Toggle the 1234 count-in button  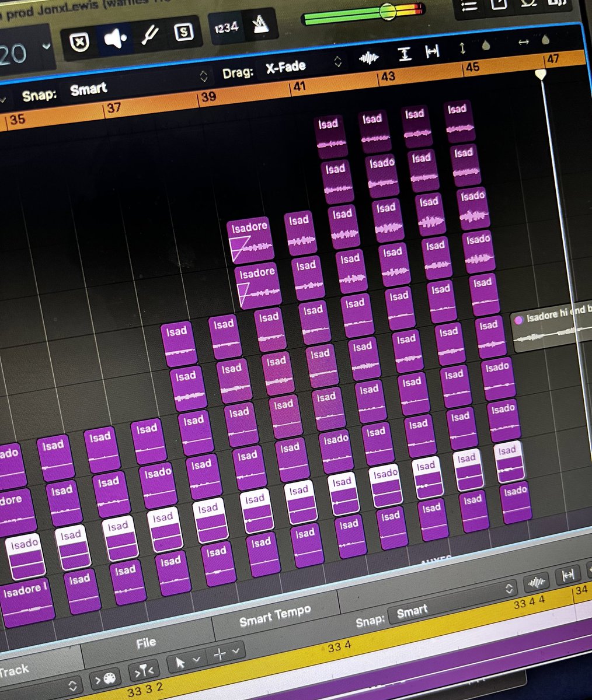coord(225,27)
